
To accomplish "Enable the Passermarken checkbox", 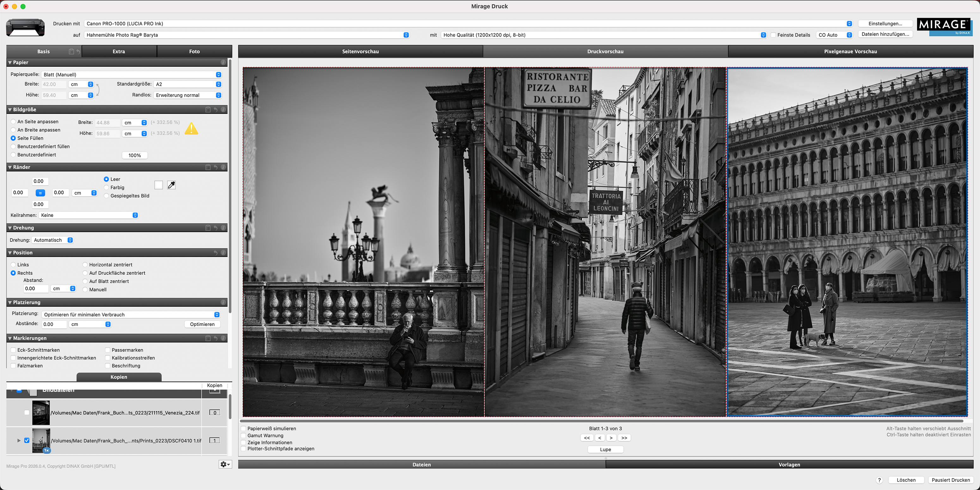I will [108, 350].
